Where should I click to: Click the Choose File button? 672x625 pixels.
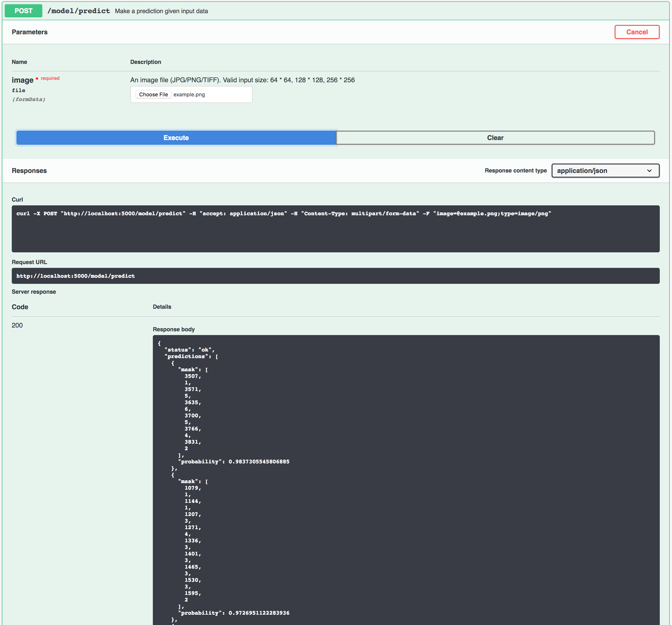coord(153,95)
